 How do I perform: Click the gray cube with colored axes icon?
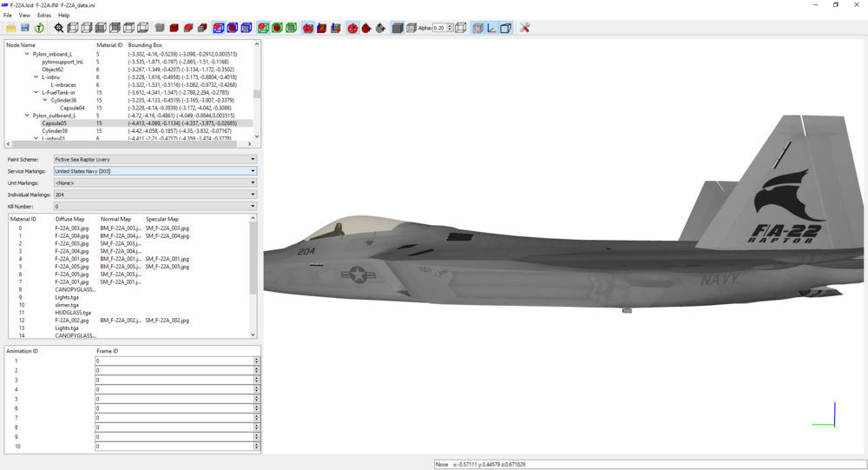335,28
